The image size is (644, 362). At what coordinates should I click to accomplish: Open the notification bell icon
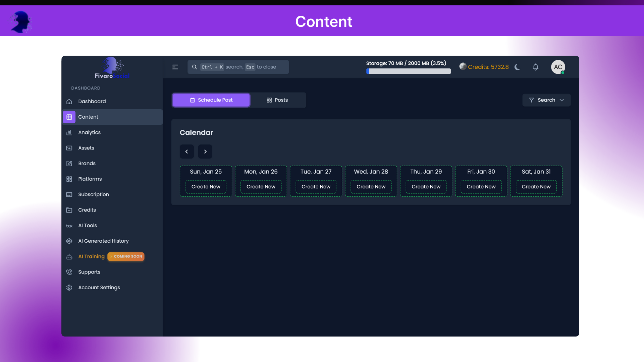pos(535,67)
